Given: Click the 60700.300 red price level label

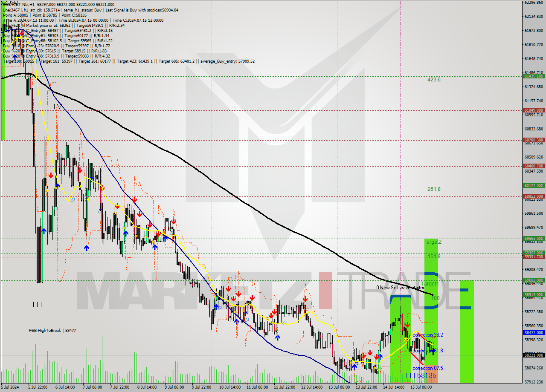Looking at the screenshot, I should pyautogui.click(x=533, y=140).
